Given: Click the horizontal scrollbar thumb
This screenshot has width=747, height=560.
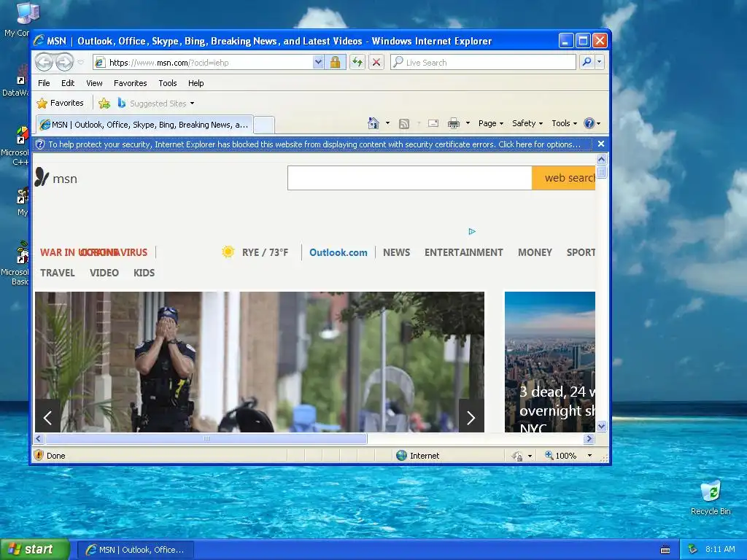Looking at the screenshot, I should click(206, 438).
